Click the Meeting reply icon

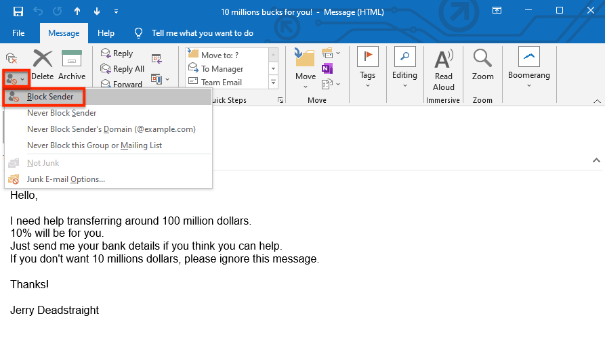157,59
